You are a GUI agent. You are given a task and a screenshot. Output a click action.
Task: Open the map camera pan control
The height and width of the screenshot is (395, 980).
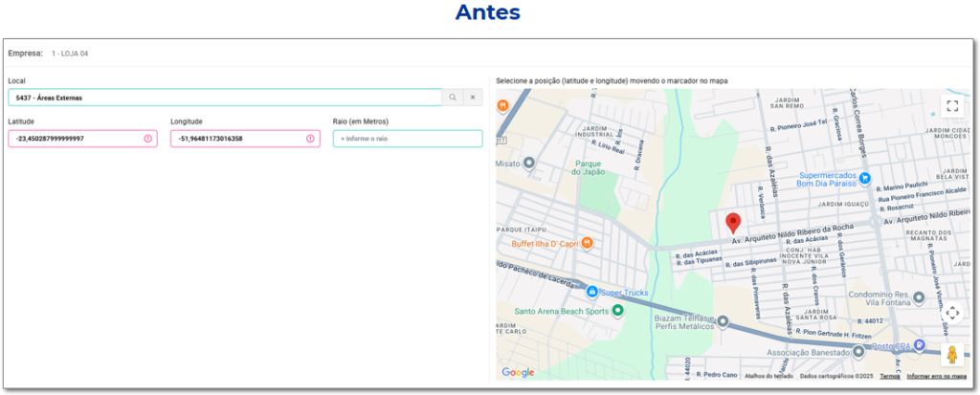point(951,313)
